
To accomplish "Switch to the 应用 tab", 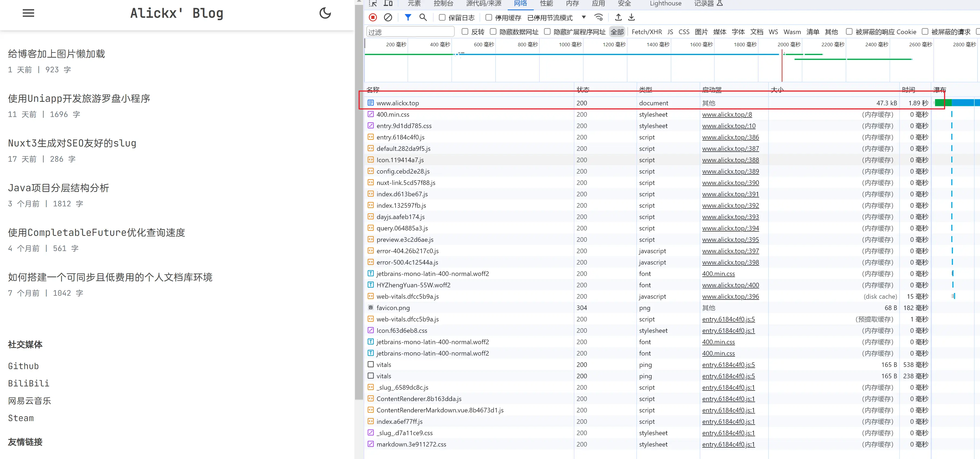I will [x=598, y=4].
